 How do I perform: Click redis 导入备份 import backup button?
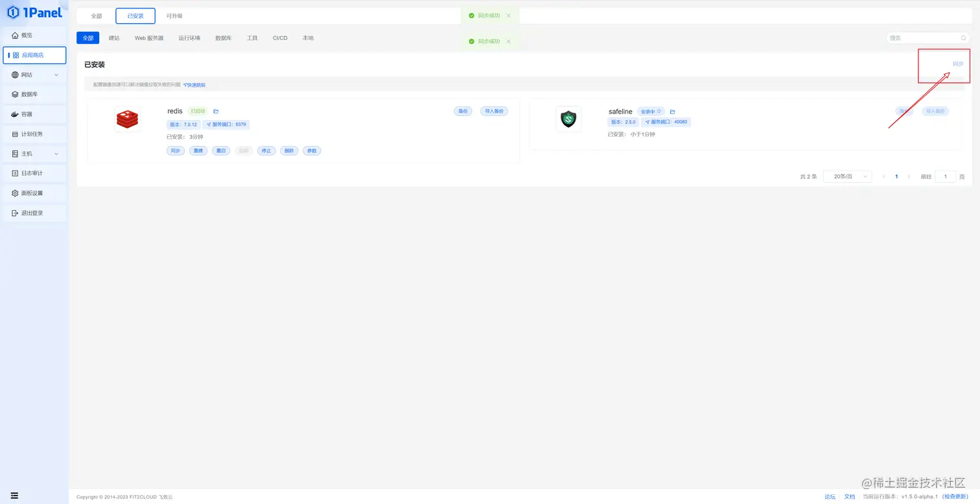pyautogui.click(x=494, y=111)
